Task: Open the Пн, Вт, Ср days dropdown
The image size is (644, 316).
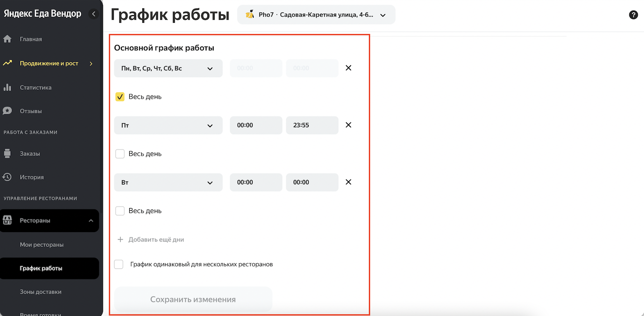Action: pos(168,68)
